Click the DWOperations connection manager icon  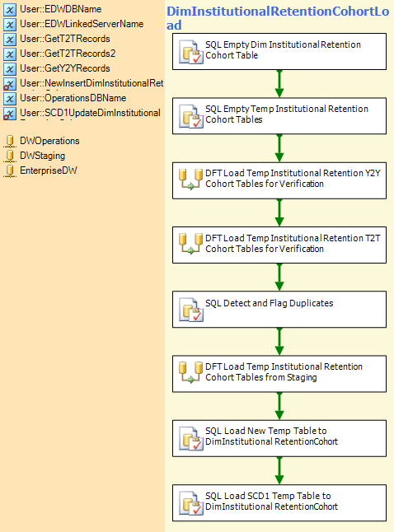pyautogui.click(x=10, y=141)
